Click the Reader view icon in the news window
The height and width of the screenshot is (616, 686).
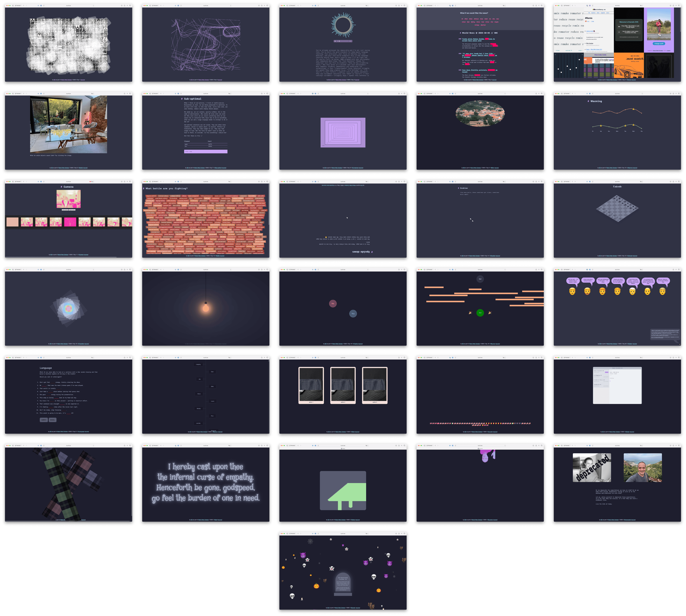click(x=456, y=6)
